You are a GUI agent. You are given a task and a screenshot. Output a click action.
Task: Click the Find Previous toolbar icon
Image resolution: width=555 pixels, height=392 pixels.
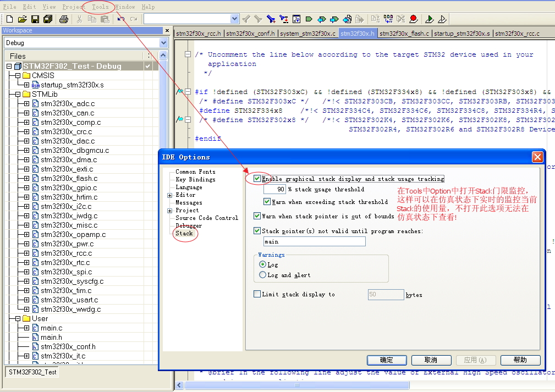(246, 19)
